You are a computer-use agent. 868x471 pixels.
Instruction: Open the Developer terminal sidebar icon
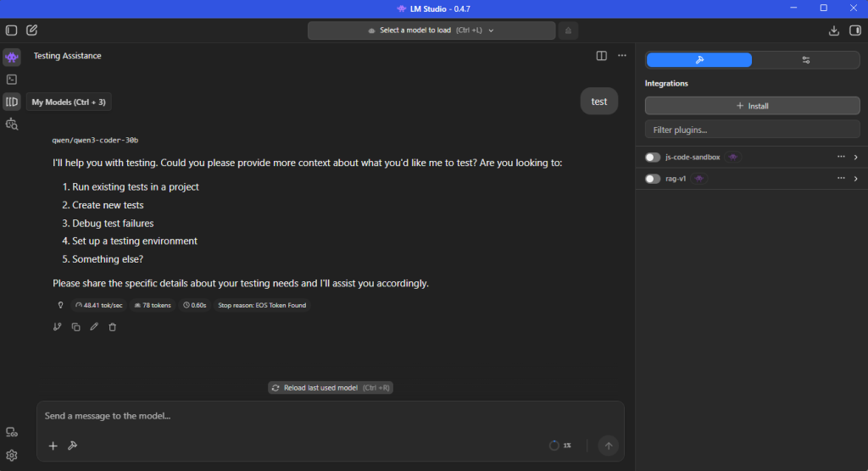click(12, 80)
